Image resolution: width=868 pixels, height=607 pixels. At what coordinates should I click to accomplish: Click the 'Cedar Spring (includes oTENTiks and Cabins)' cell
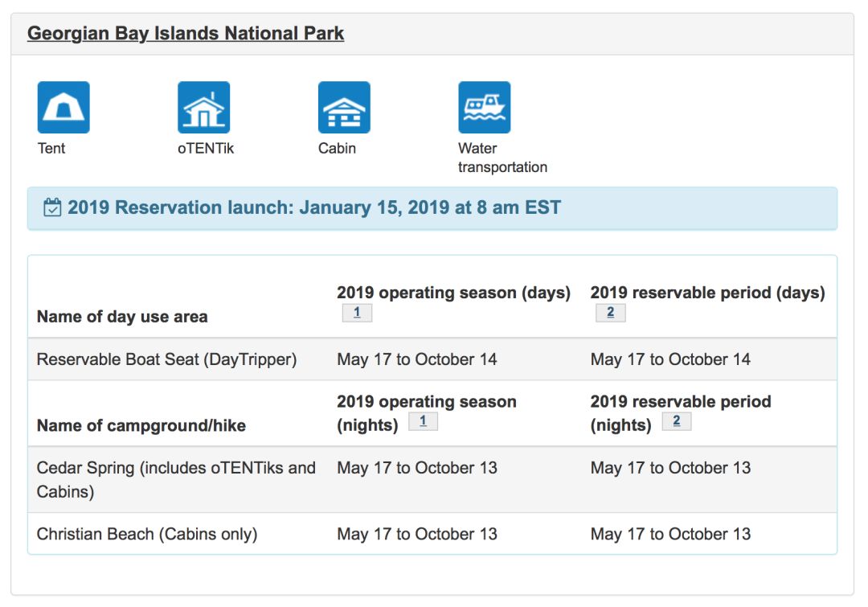176,480
